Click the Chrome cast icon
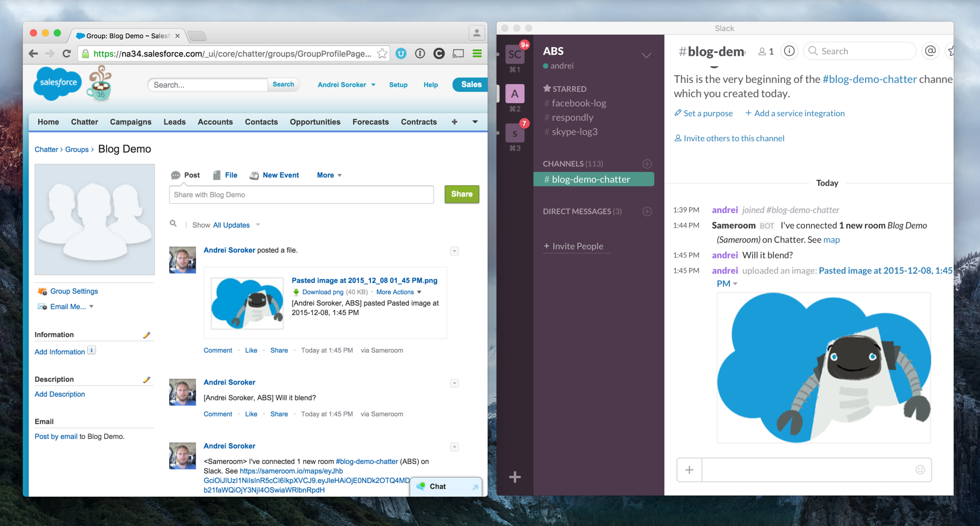The width and height of the screenshot is (980, 526). 458,54
